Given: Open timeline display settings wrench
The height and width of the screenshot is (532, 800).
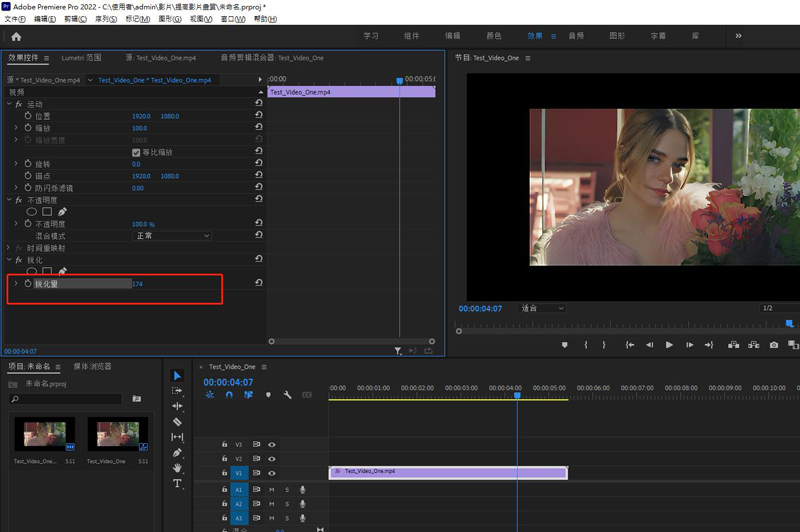Looking at the screenshot, I should [287, 395].
